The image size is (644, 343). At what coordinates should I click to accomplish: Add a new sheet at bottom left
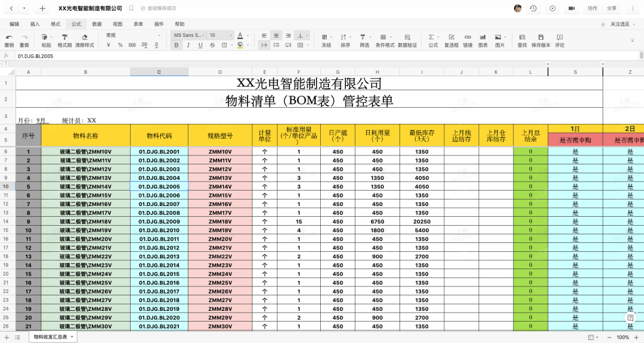click(7, 337)
